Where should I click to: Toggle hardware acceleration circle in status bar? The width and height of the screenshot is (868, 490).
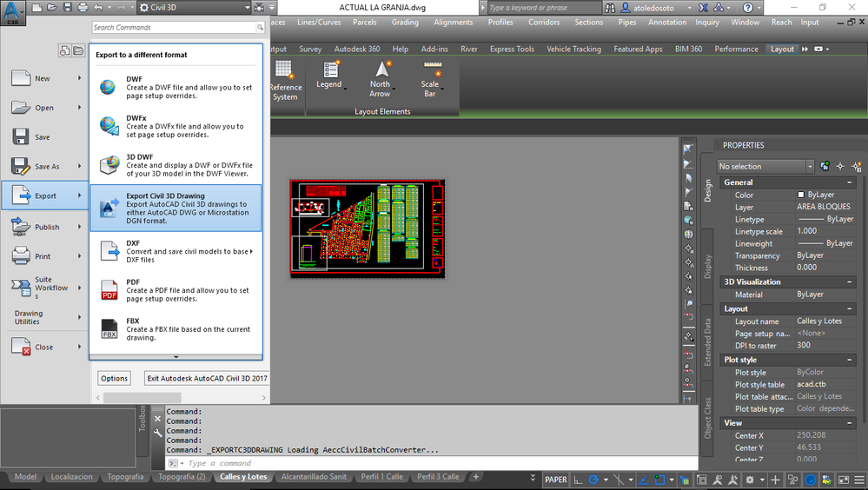click(x=811, y=480)
